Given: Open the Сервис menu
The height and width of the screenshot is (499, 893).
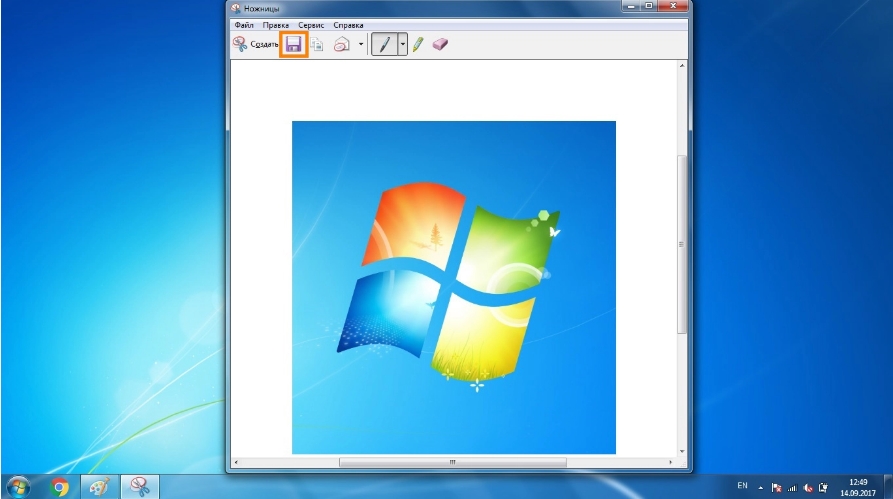Looking at the screenshot, I should [x=311, y=25].
